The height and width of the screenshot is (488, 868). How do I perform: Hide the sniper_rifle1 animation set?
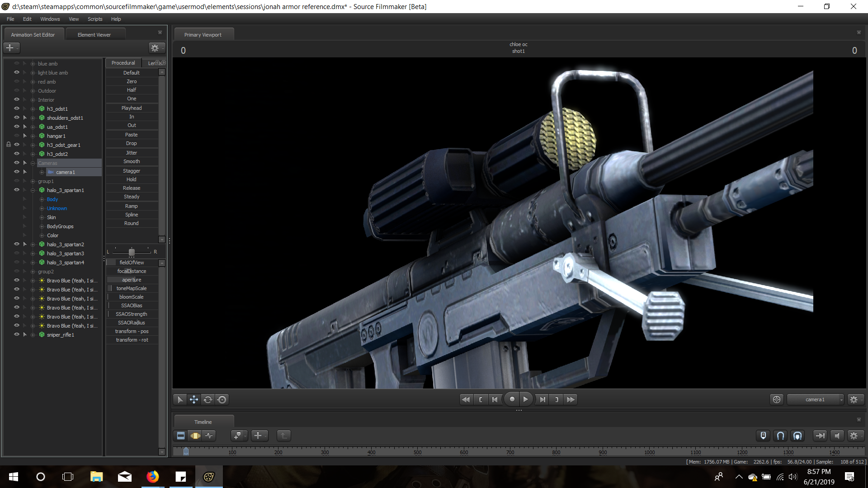(x=17, y=334)
